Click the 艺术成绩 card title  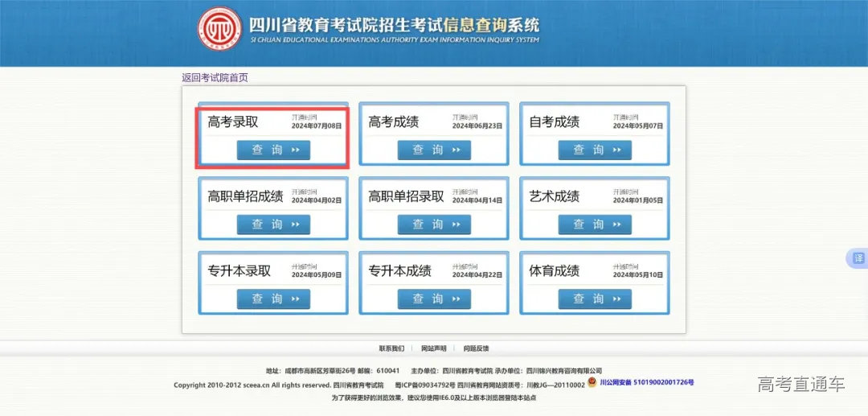pos(554,196)
